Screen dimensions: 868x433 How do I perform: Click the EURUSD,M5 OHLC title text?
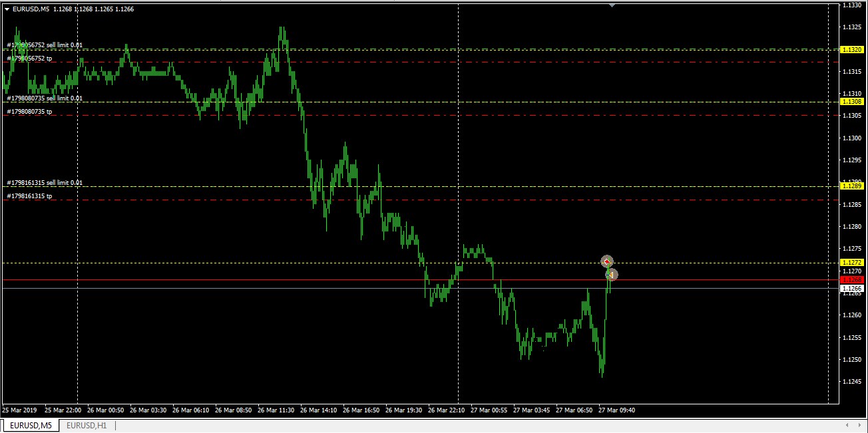point(73,9)
